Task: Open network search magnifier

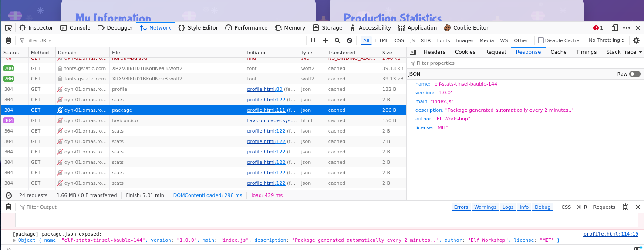Action: pos(337,40)
